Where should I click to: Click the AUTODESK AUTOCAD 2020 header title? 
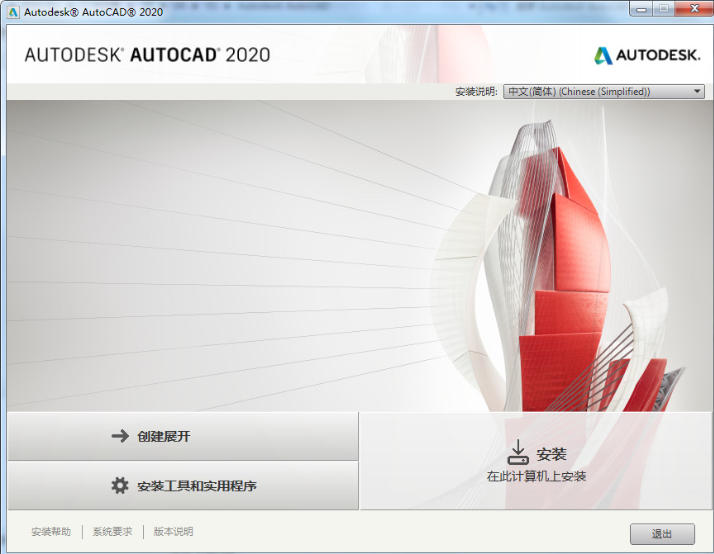[x=147, y=55]
